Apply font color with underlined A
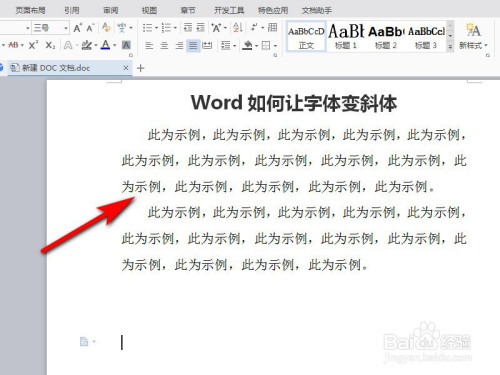This screenshot has width=500, height=375. (106, 45)
